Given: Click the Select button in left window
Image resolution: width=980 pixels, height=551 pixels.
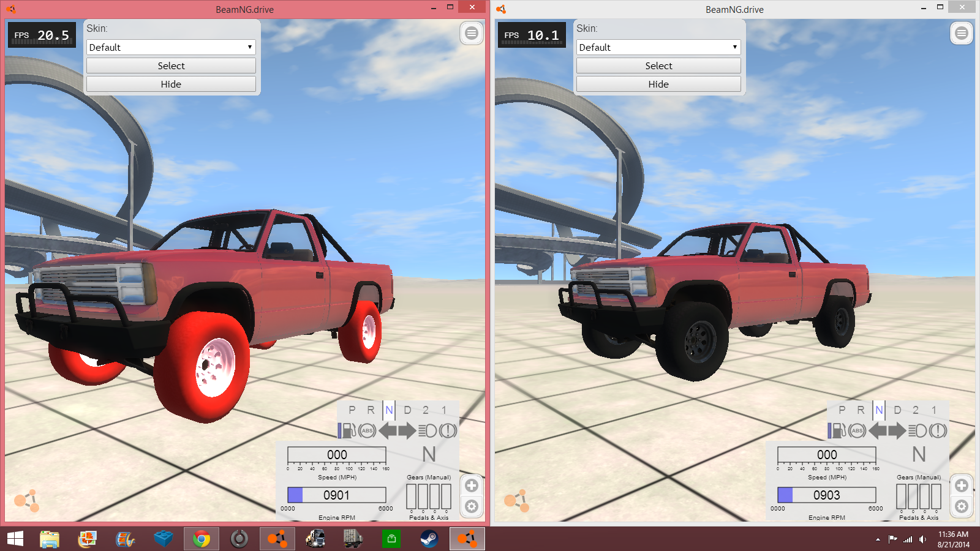Looking at the screenshot, I should tap(171, 66).
